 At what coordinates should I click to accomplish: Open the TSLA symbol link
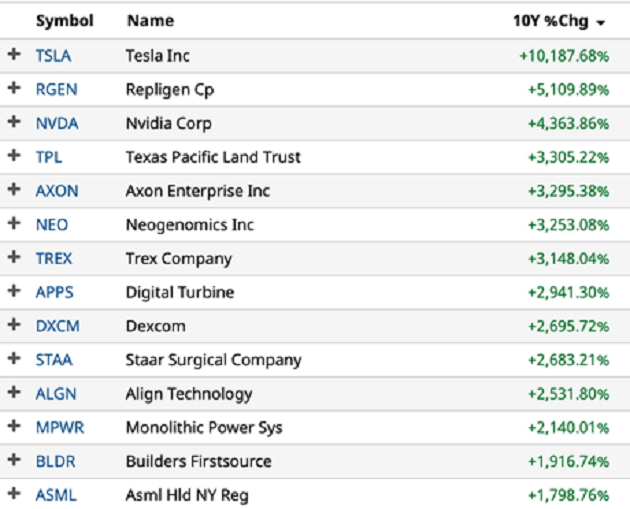pyautogui.click(x=53, y=56)
